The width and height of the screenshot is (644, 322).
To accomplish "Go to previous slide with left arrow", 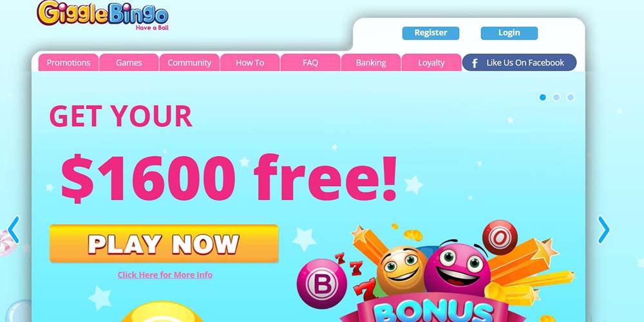I will (14, 230).
